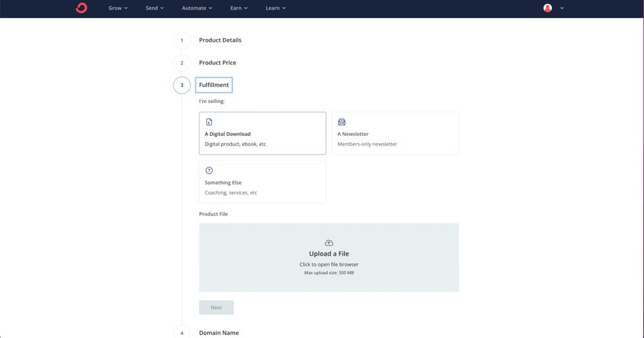Viewport: 644px width, 338px height.
Task: Click the Earn dropdown chevron
Action: 245,8
